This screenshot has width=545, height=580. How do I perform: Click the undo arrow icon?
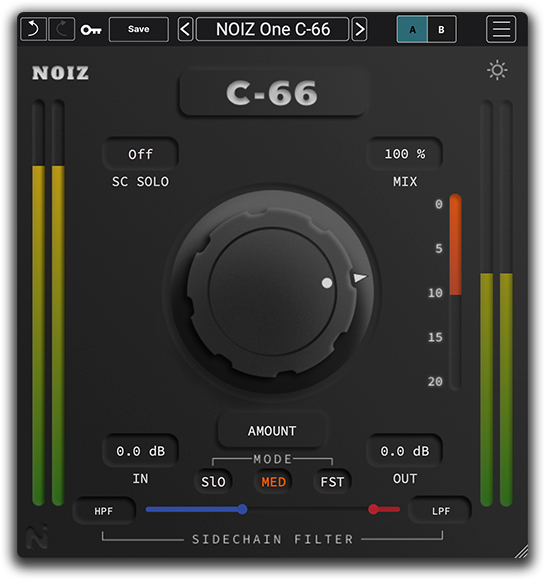coord(34,29)
